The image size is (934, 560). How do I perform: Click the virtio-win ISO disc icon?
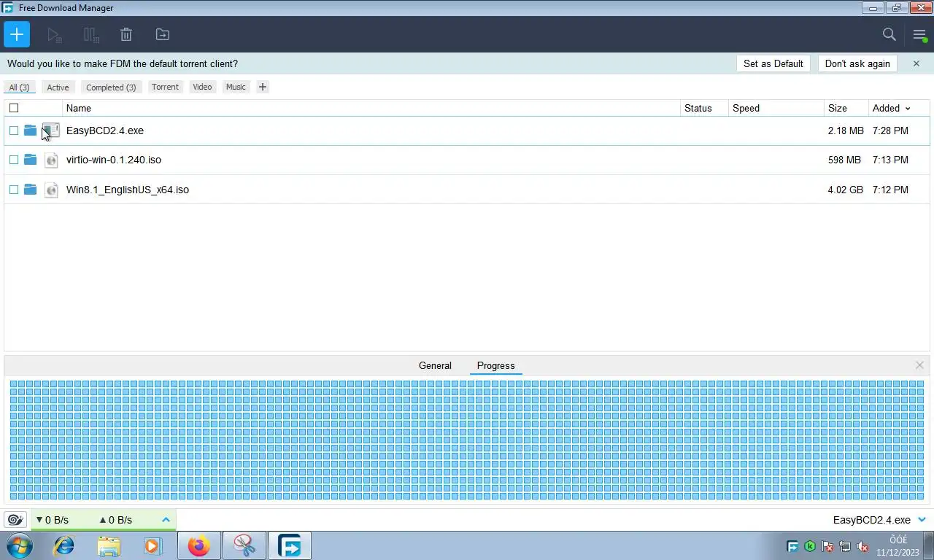[51, 160]
